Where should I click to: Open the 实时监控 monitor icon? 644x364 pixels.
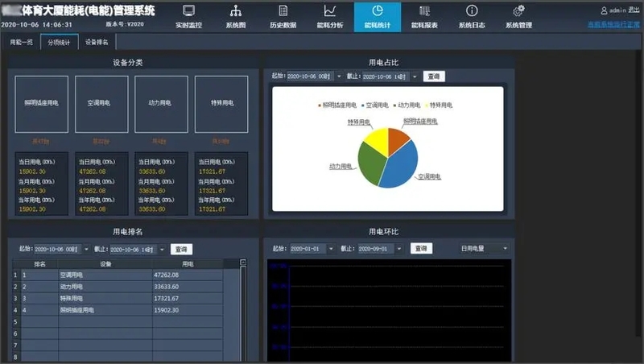point(189,11)
